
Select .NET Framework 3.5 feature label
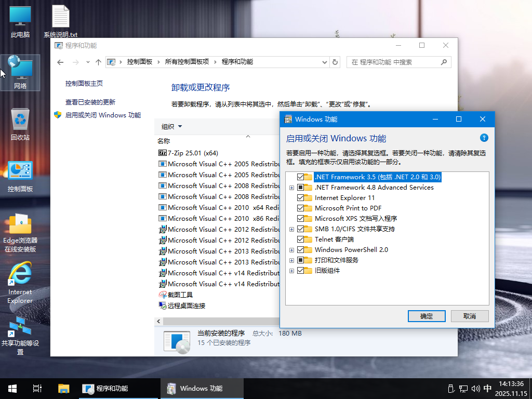(378, 177)
